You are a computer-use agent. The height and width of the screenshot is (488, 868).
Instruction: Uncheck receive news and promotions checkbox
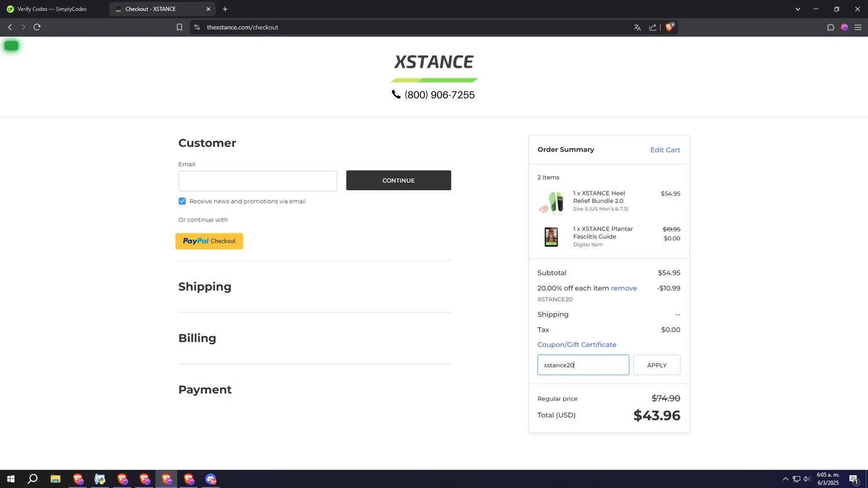(182, 201)
